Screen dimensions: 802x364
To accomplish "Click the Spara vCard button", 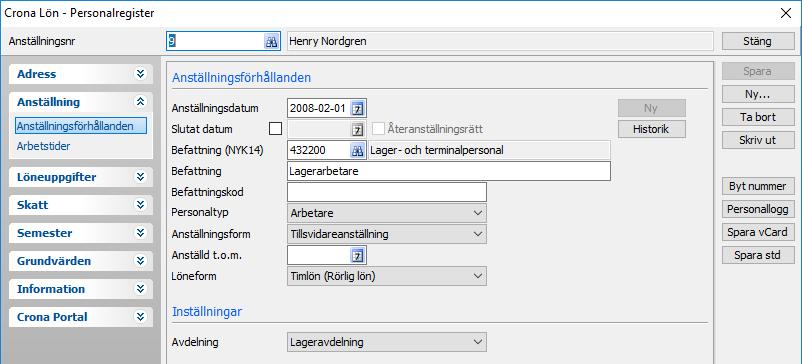I will coord(758,232).
